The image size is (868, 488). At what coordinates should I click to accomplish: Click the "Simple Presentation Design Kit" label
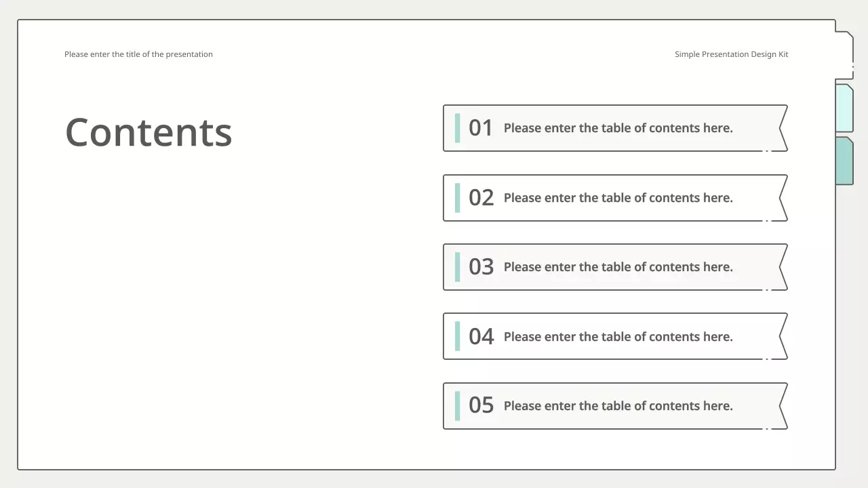[731, 54]
